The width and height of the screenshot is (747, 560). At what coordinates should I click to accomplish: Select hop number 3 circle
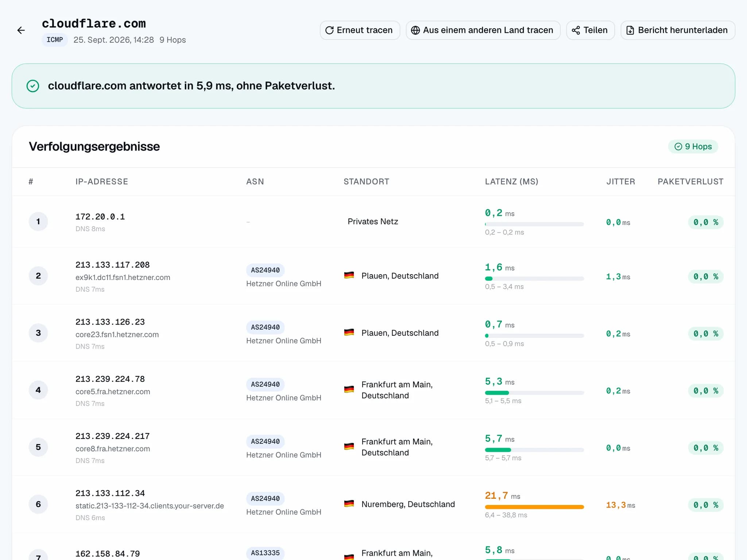(38, 333)
